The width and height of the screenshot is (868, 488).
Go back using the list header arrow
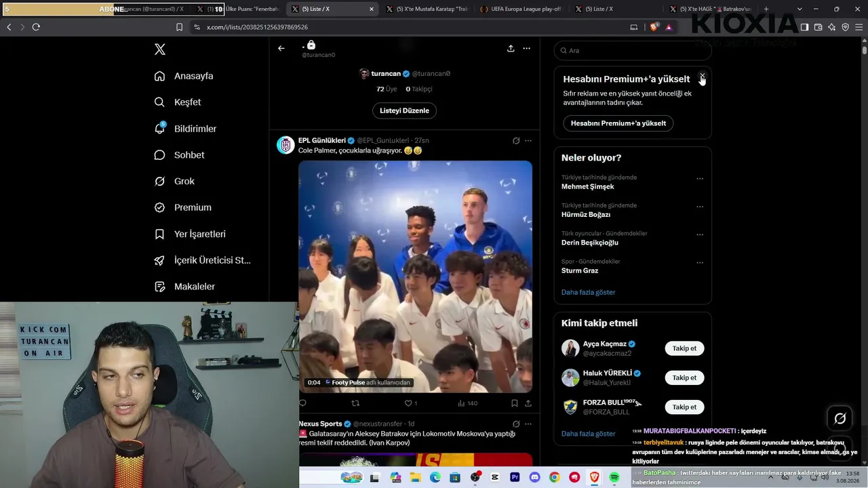[281, 48]
